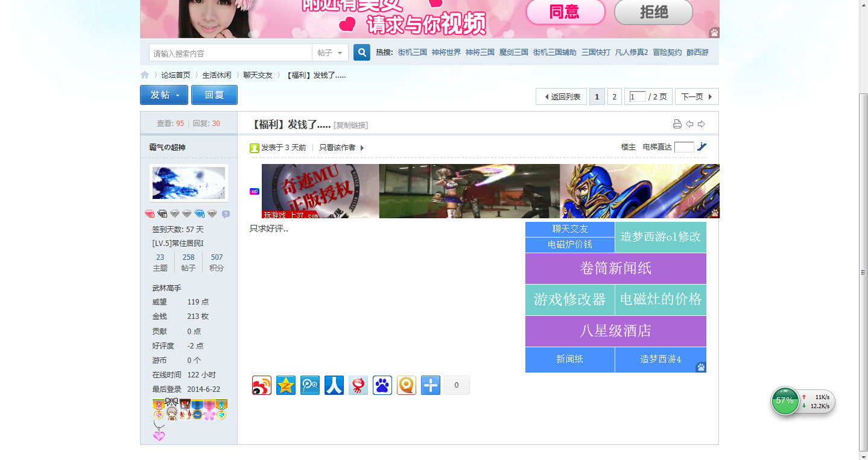Image resolution: width=868 pixels, height=460 pixels.
Task: Click 造梦西游ol修改 ad tile
Action: pyautogui.click(x=661, y=237)
